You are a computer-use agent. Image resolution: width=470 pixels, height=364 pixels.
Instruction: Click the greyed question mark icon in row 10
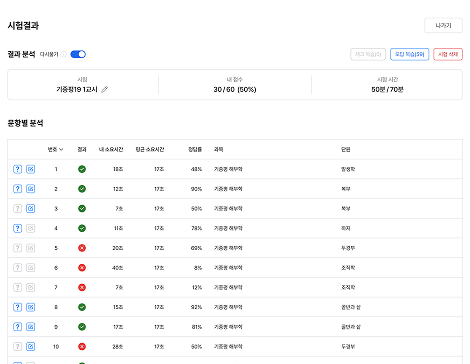[17, 346]
